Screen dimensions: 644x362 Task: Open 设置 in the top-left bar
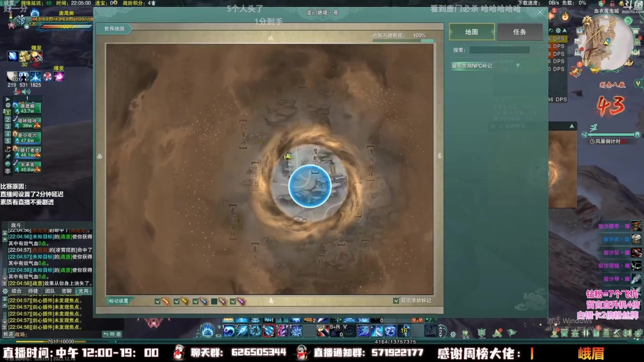pos(9,3)
